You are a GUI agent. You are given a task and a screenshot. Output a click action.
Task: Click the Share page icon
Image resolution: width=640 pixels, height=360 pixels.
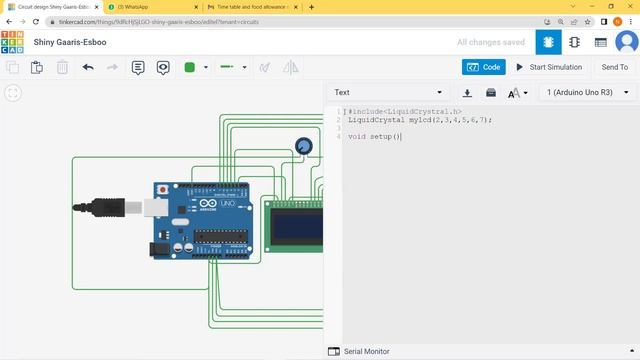574,22
